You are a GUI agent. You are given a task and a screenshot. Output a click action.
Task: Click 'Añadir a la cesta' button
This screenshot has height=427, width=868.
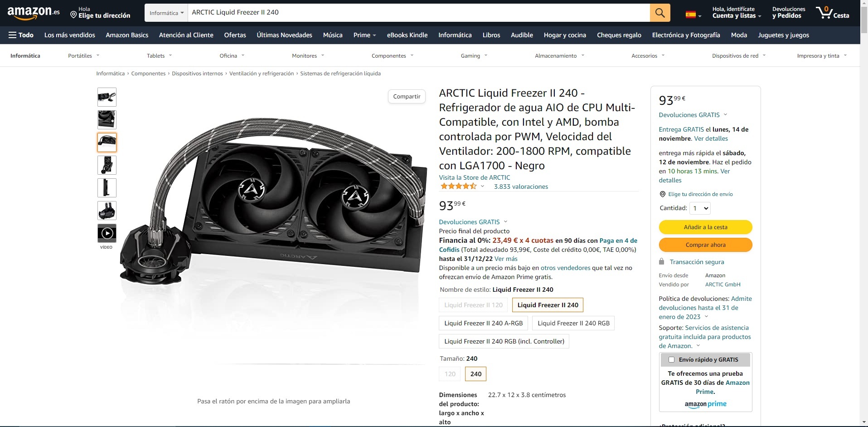705,227
